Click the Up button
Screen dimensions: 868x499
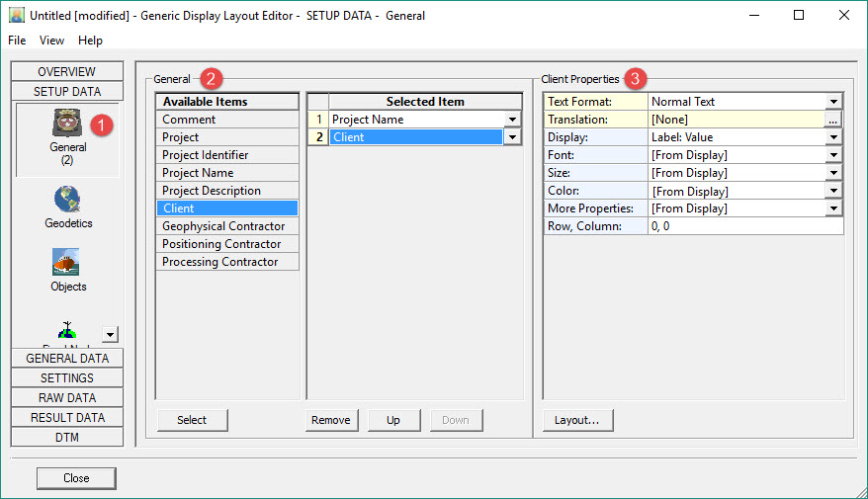coord(393,420)
